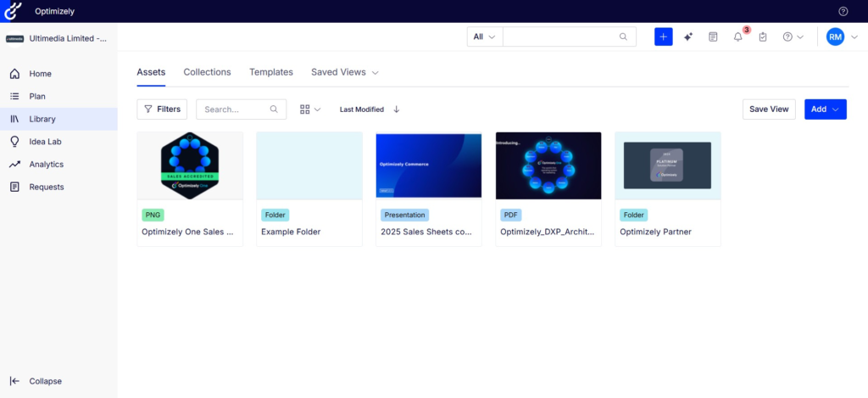This screenshot has height=398, width=868.
Task: Open Analytics label in the sidebar
Action: tap(47, 165)
